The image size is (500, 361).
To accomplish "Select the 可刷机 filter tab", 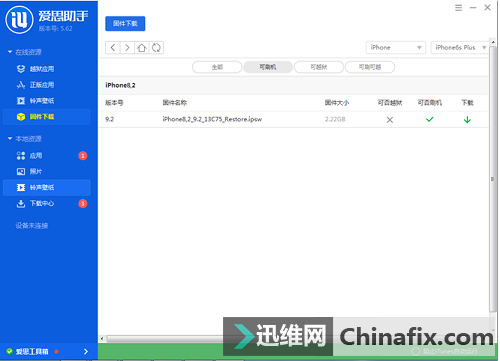I will 268,67.
